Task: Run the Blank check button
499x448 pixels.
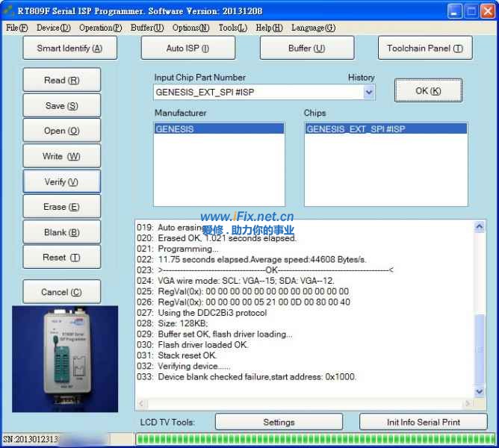Action: click(x=61, y=232)
